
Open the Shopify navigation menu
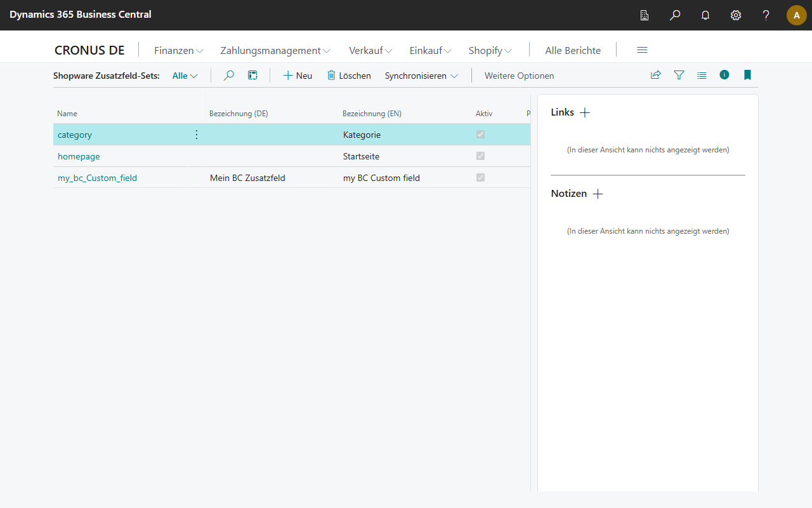click(x=490, y=50)
